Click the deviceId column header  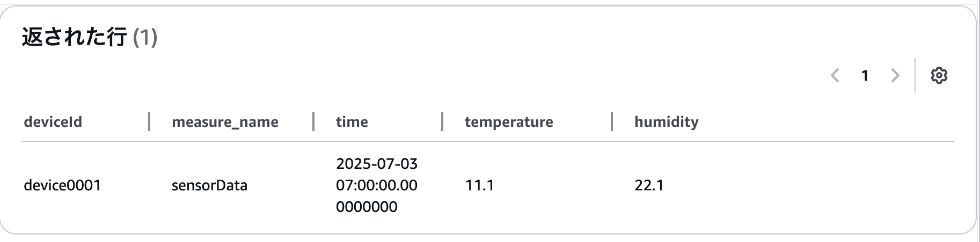click(x=53, y=122)
